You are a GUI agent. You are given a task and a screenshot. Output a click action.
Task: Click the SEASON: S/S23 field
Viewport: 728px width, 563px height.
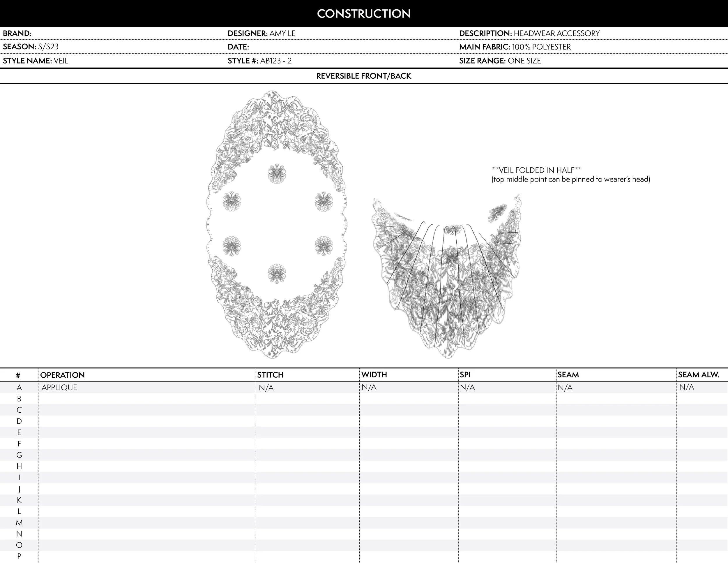point(31,47)
